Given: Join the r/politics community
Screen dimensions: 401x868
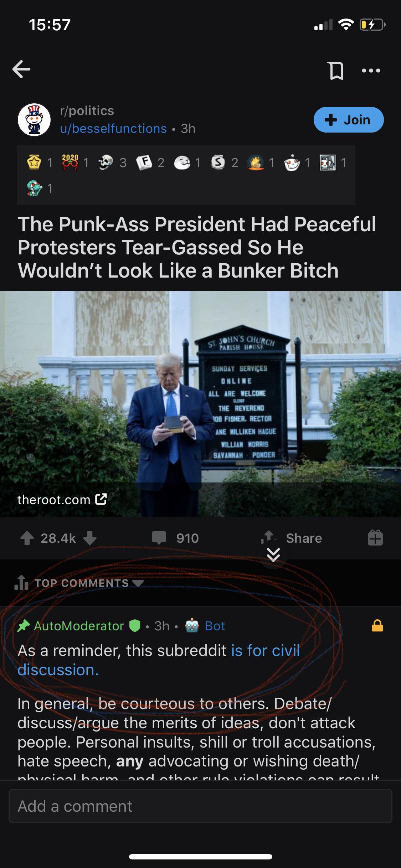Looking at the screenshot, I should click(349, 120).
